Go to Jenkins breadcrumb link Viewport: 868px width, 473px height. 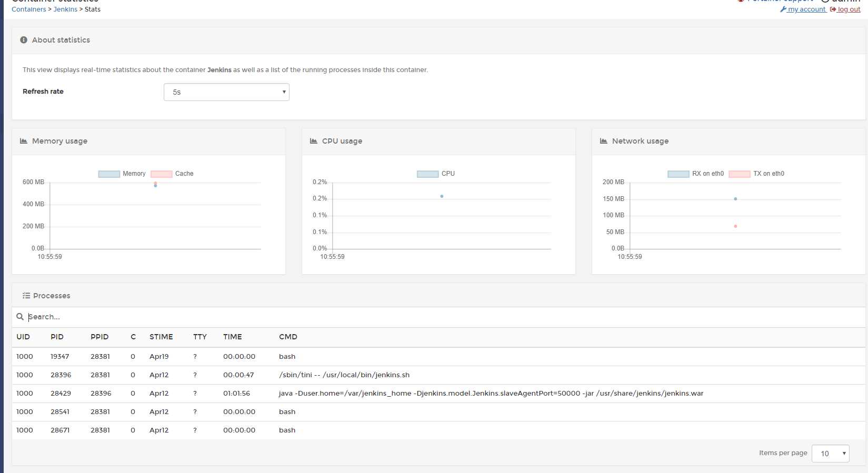point(65,9)
